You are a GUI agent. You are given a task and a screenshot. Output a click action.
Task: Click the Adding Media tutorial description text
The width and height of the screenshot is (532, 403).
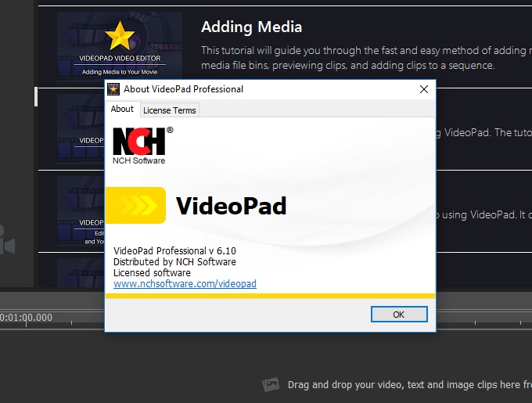366,58
